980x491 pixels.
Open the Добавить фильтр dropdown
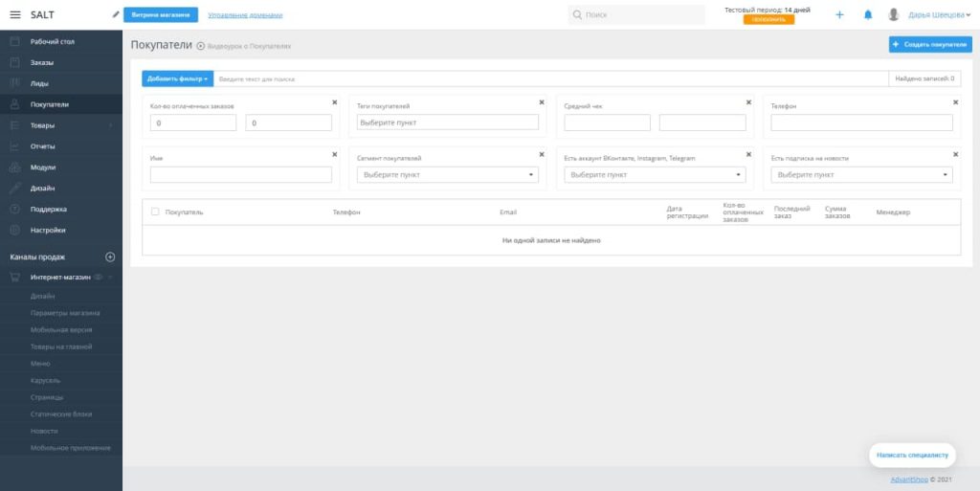point(178,78)
